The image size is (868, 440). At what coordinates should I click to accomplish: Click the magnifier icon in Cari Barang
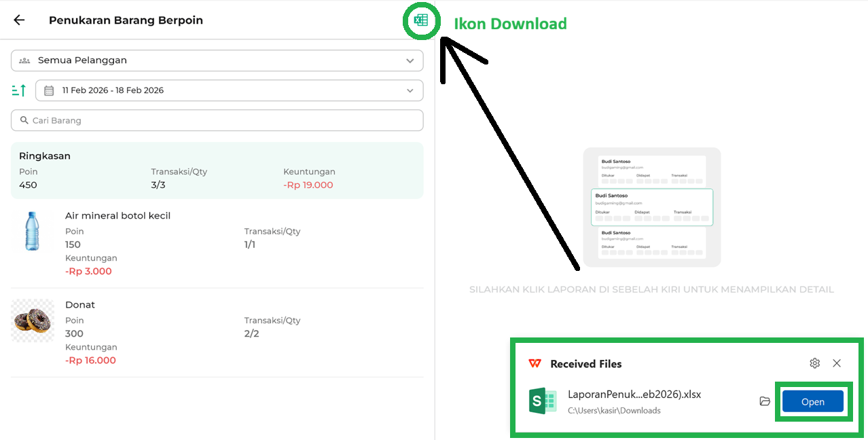coord(24,120)
